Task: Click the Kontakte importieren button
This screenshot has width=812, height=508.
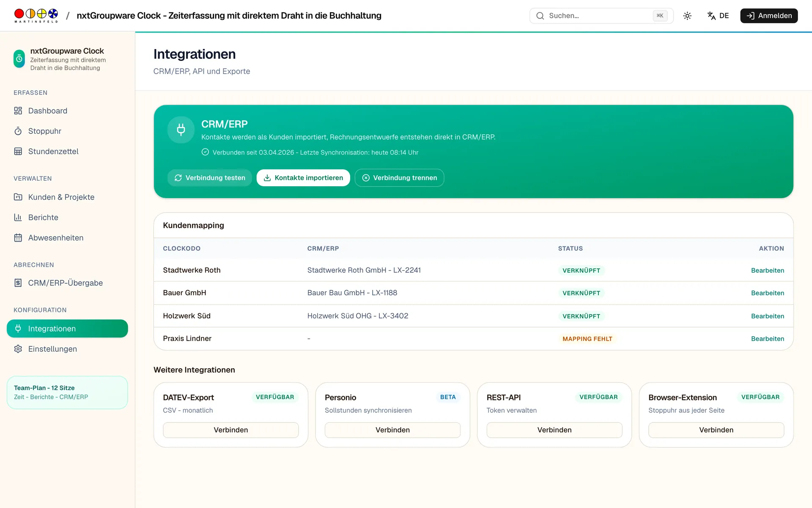Action: [x=303, y=178]
